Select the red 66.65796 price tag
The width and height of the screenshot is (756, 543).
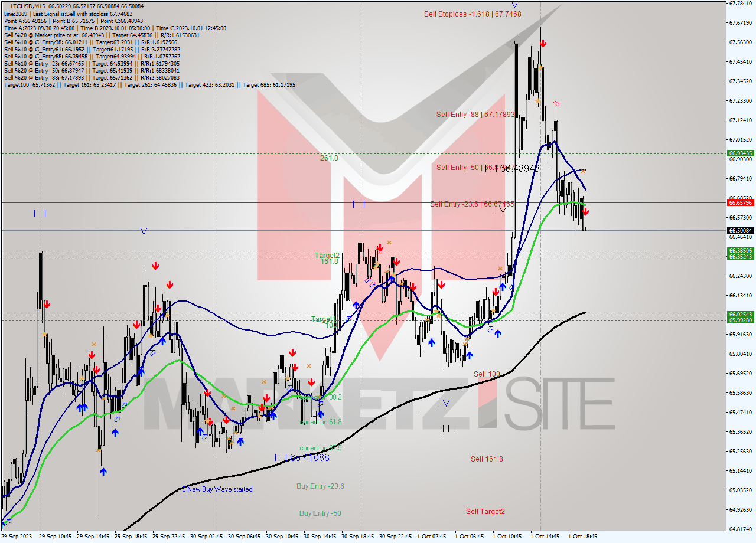coord(741,202)
